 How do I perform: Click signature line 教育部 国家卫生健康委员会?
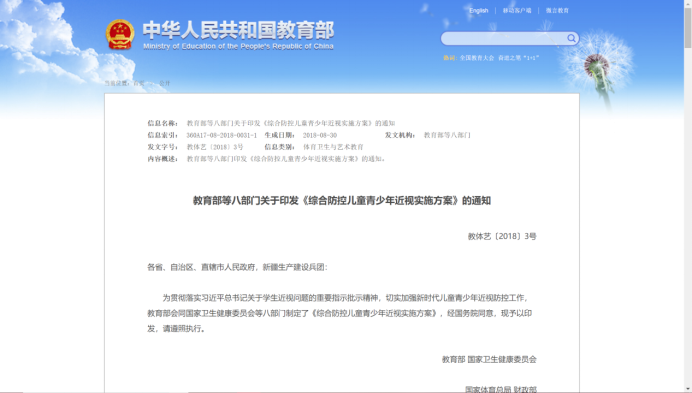(x=489, y=359)
